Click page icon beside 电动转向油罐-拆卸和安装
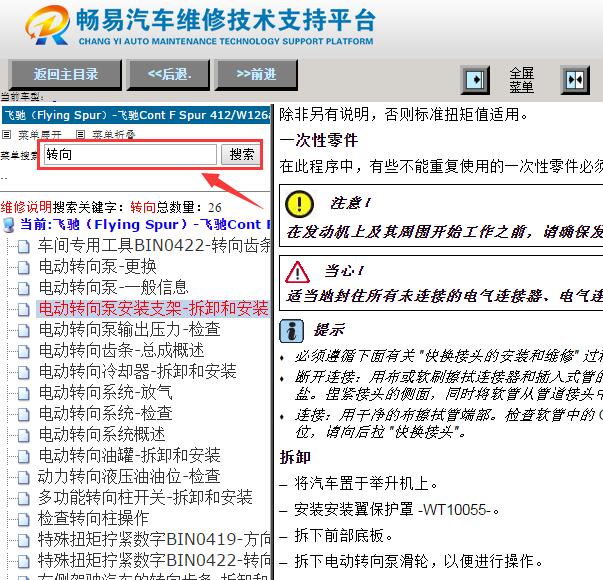Screen dimensions: 603x580 (x=23, y=456)
